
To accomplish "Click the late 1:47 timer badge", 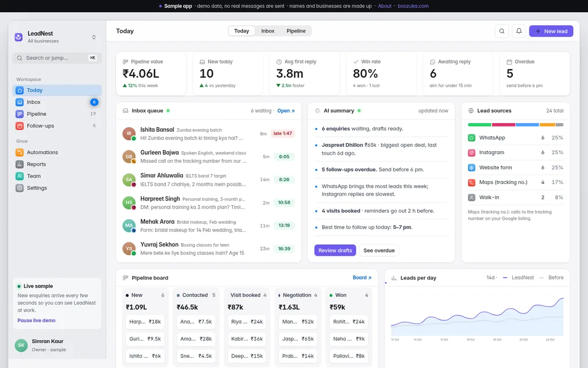I will [283, 133].
